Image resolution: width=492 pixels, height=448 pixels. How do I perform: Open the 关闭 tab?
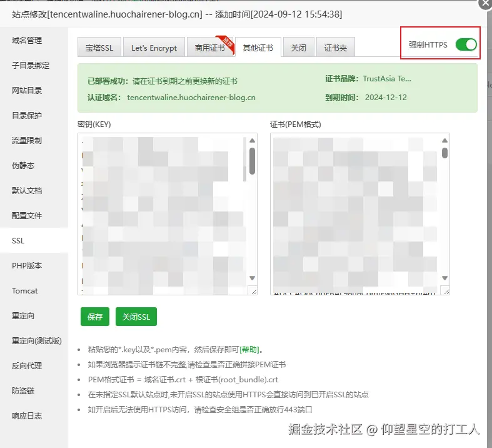(x=298, y=48)
